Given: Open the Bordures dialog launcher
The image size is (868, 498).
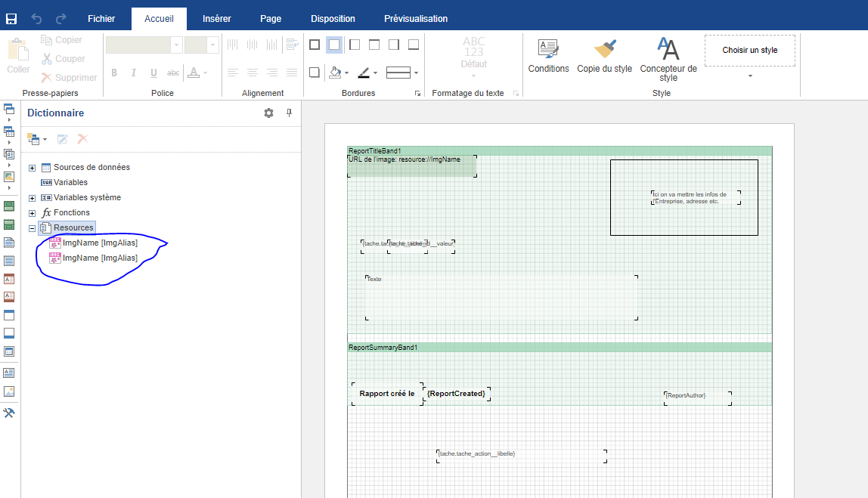Looking at the screenshot, I should coord(418,94).
